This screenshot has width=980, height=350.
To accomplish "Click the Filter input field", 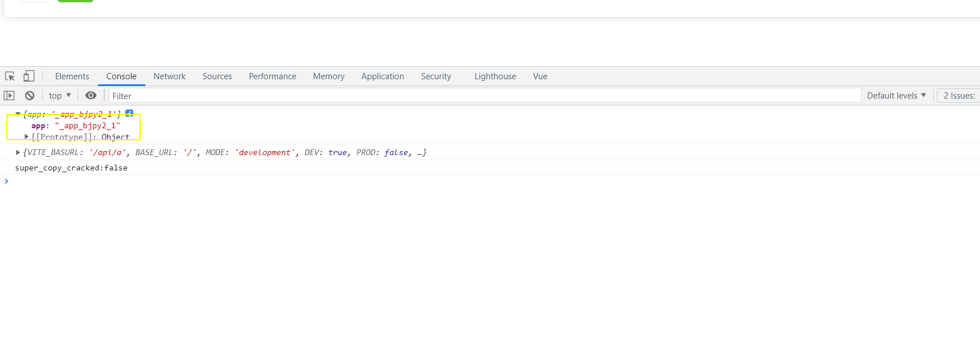I will click(484, 96).
